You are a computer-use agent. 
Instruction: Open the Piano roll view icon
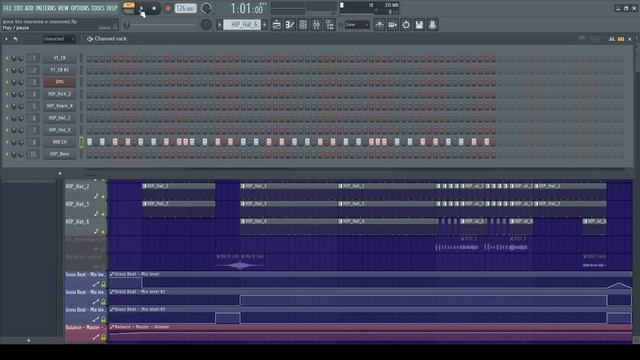coord(290,25)
